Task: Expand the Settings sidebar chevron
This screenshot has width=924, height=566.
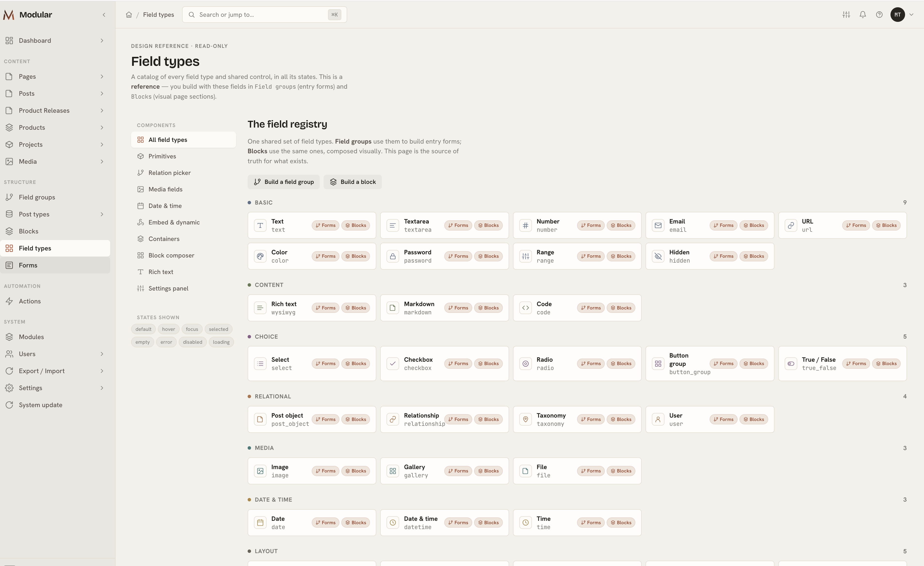Action: tap(102, 388)
